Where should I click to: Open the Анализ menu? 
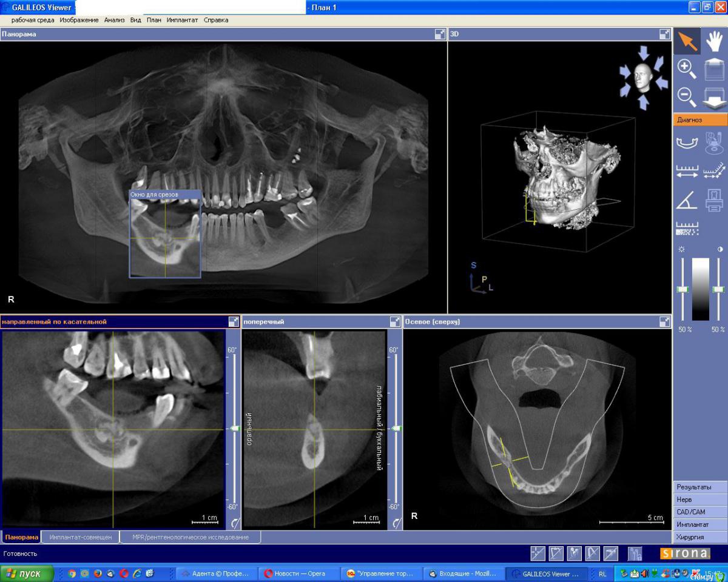click(114, 20)
